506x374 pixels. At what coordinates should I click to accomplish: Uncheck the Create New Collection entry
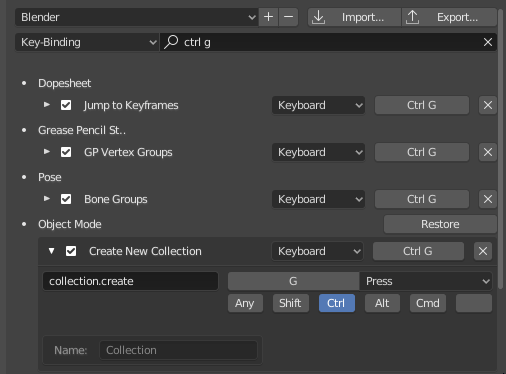point(71,251)
